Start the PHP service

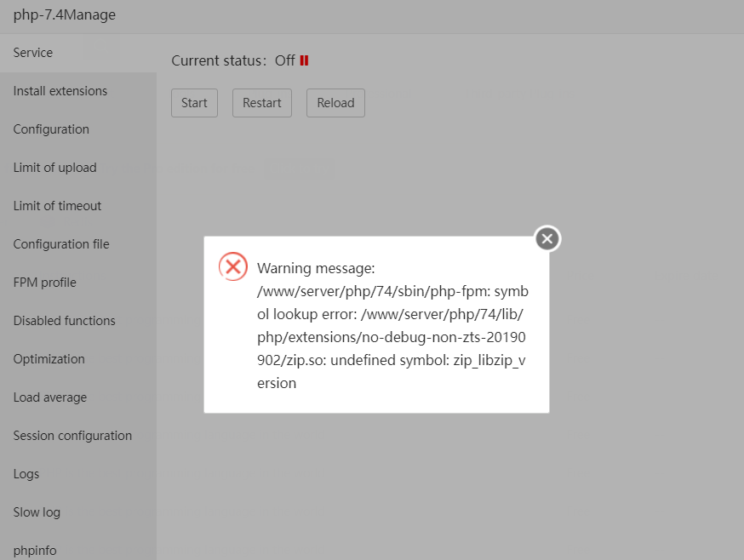[x=194, y=103]
